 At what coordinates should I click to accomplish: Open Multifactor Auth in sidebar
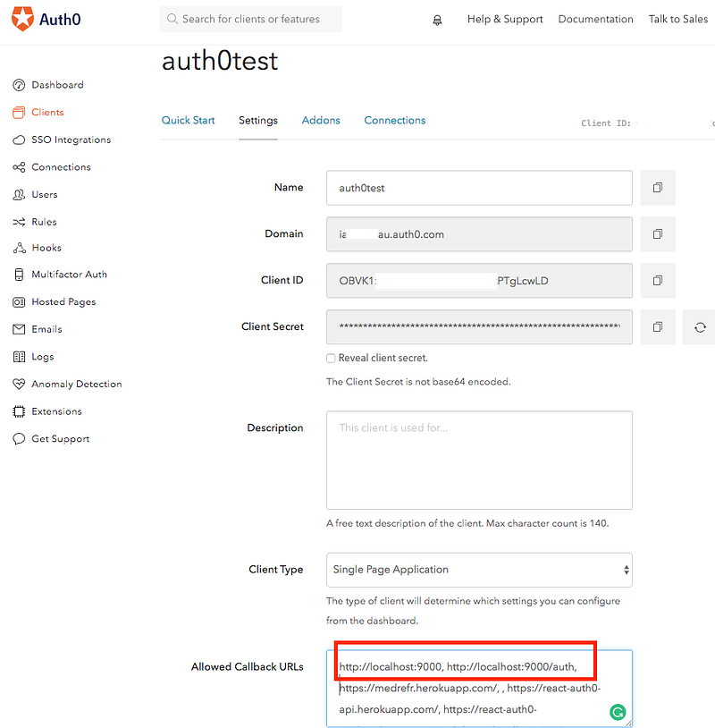click(69, 275)
